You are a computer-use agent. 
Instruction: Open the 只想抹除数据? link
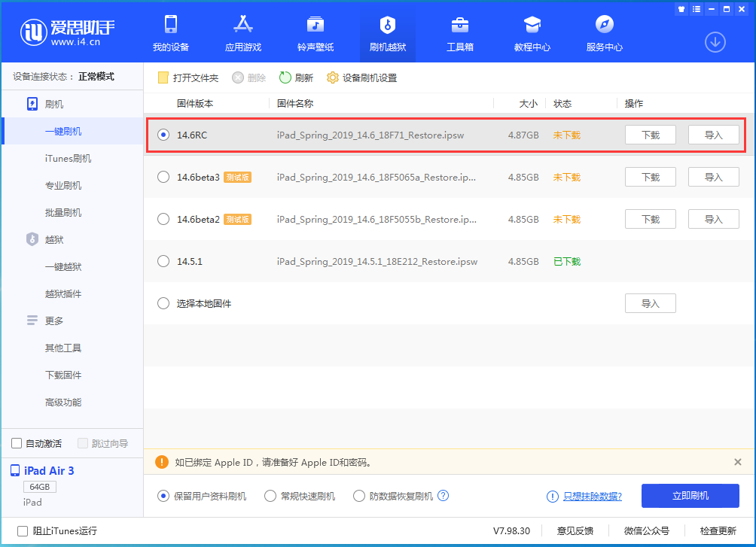(x=593, y=497)
